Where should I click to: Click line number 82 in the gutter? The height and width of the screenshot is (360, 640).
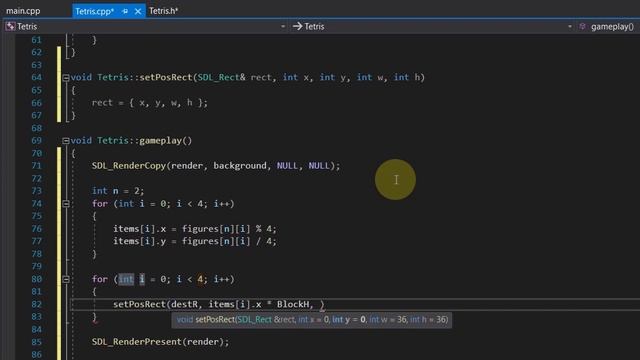pos(36,304)
